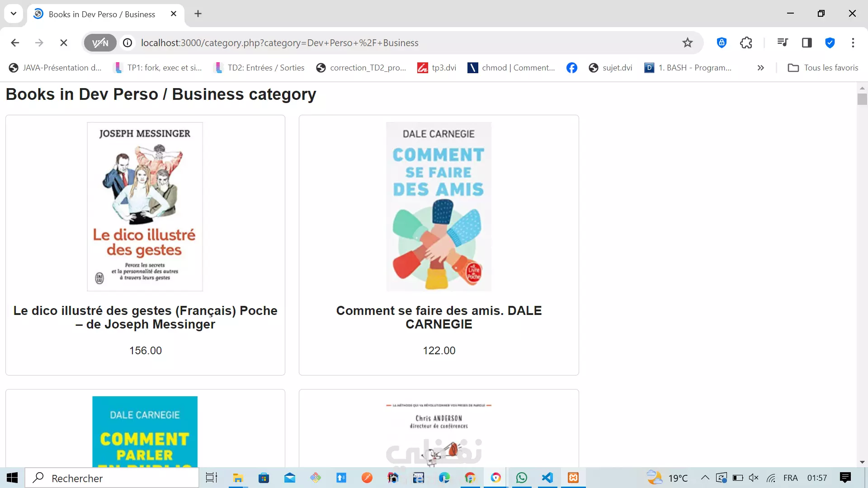
Task: Open the Bitwarden shield extension
Action: (x=722, y=43)
